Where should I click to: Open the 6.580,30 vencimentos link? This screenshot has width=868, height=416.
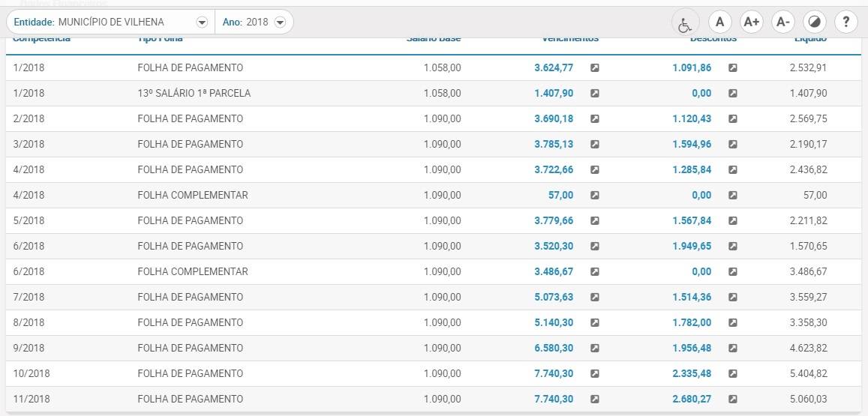click(554, 348)
